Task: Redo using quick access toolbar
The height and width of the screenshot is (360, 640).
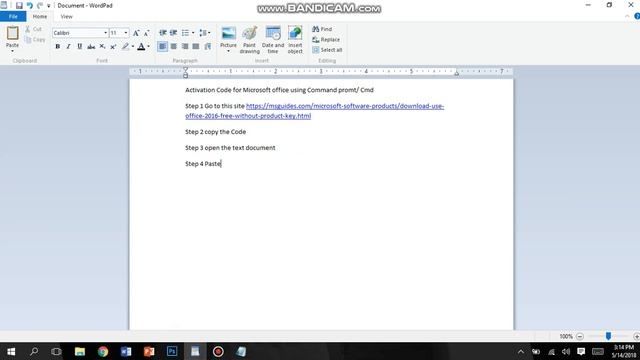Action: [x=40, y=6]
